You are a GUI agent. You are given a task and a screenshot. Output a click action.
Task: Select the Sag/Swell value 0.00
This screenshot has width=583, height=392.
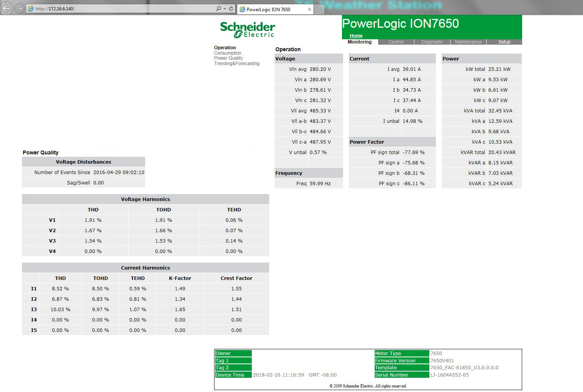point(99,183)
